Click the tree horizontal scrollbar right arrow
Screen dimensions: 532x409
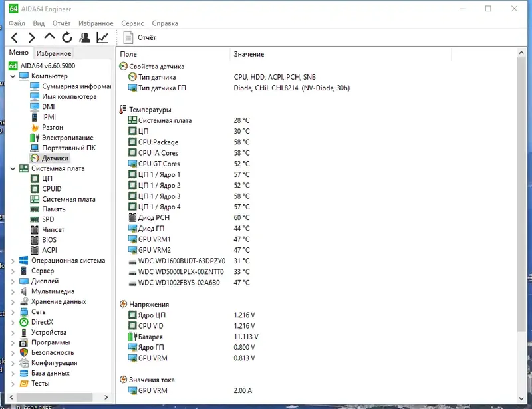[x=106, y=397]
